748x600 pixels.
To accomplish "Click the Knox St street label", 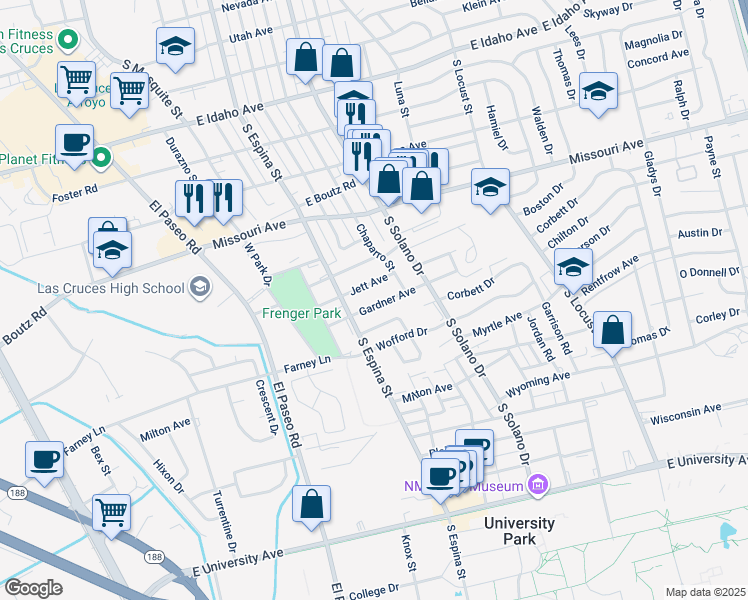I will click(x=408, y=553).
